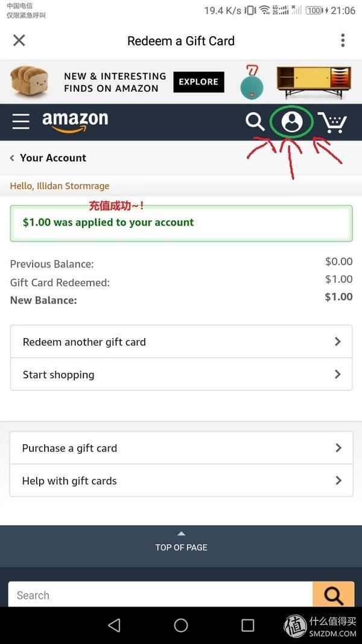Tap the Amazon logo
362x644 pixels.
[x=75, y=121]
